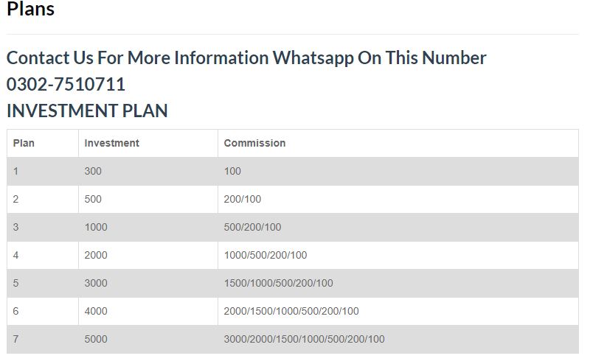This screenshot has height=364, width=593.
Task: Click the commission value 1500/1000/500/200/100
Action: pyautogui.click(x=278, y=283)
